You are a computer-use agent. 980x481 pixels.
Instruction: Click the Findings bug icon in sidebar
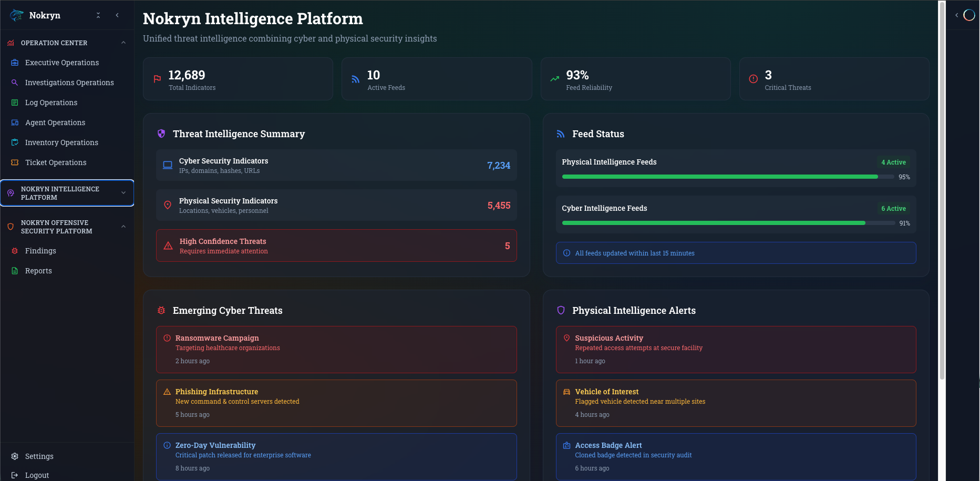pyautogui.click(x=15, y=251)
